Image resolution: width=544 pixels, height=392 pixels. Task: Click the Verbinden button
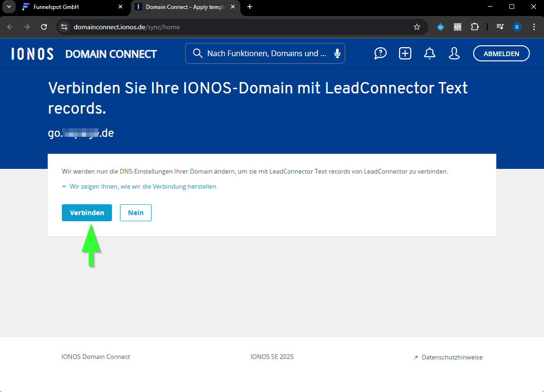(87, 212)
